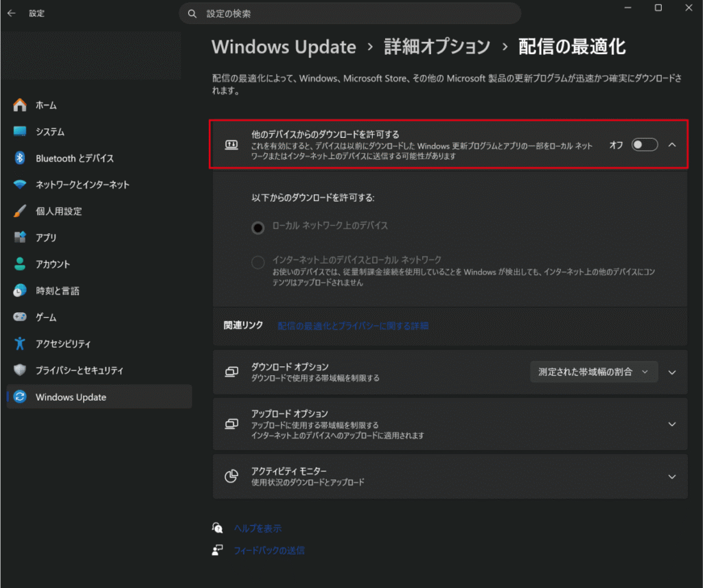703x588 pixels.
Task: Click the プライバシーとセキュリティ shield icon
Action: pos(20,371)
